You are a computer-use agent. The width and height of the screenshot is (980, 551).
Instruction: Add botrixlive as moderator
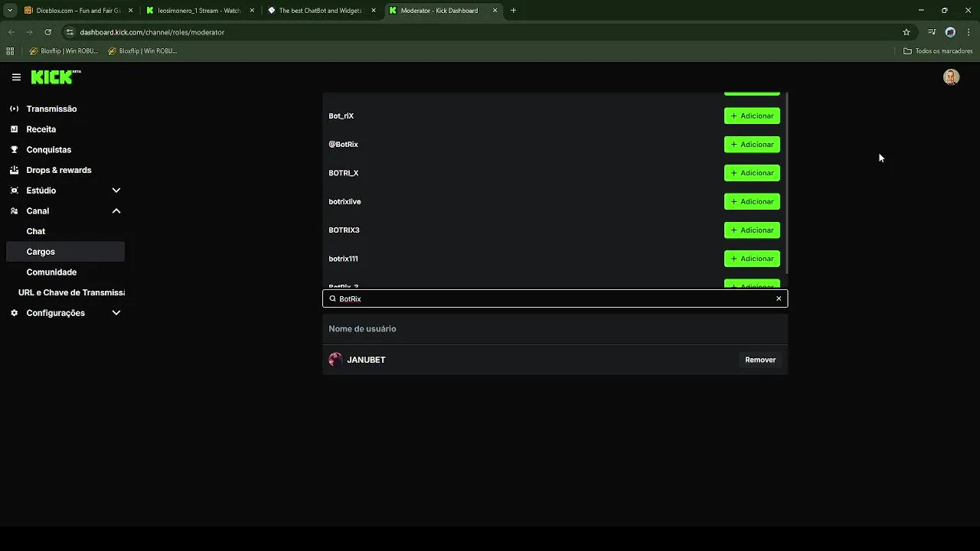[x=752, y=202]
